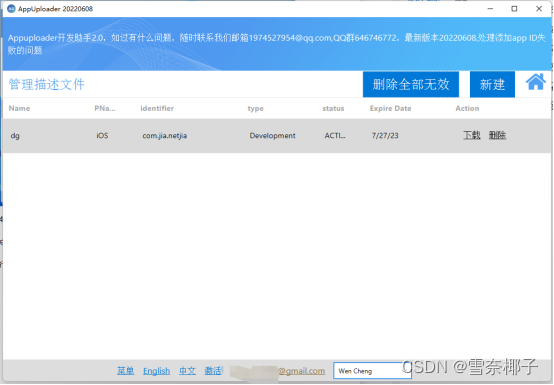
Task: Close the AppUploader window
Action: click(539, 9)
